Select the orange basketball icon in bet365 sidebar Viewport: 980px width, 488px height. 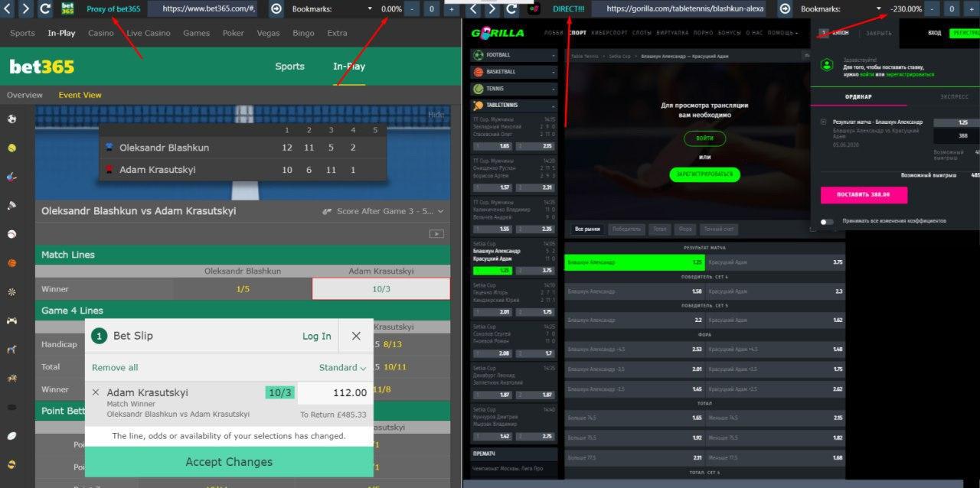pyautogui.click(x=11, y=263)
